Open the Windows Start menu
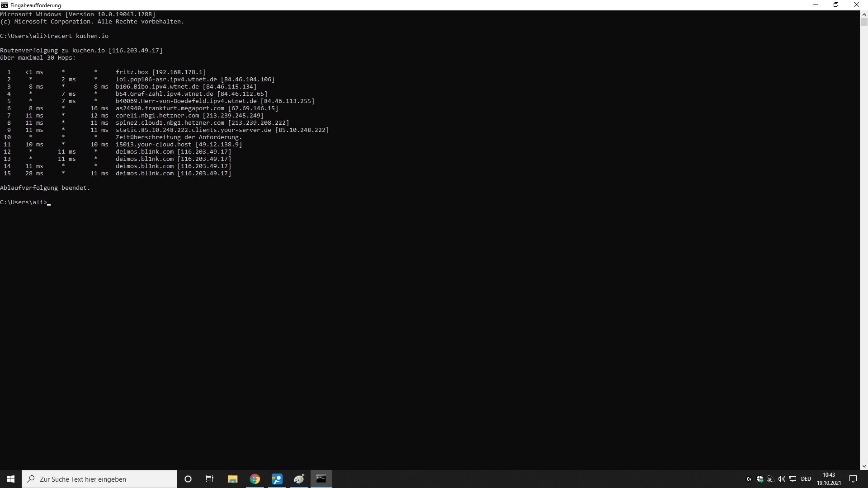The width and height of the screenshot is (868, 488). click(11, 479)
